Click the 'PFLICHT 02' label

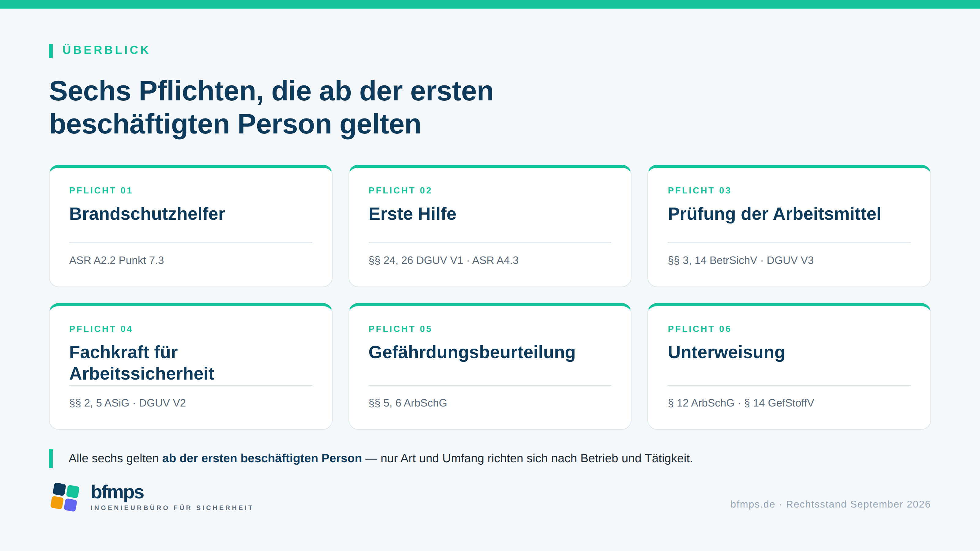(x=400, y=190)
